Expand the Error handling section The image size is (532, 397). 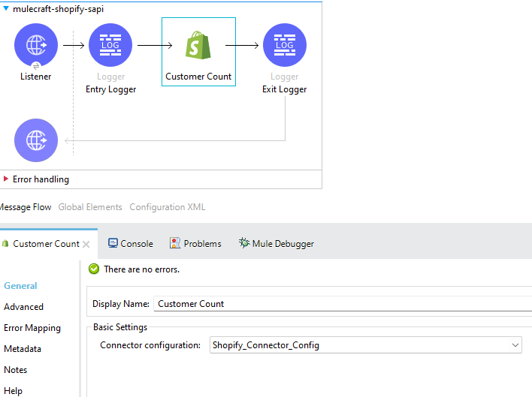tap(7, 179)
